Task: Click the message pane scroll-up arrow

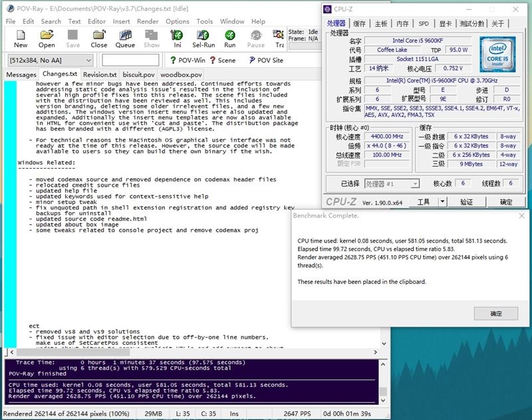Action: (x=383, y=364)
